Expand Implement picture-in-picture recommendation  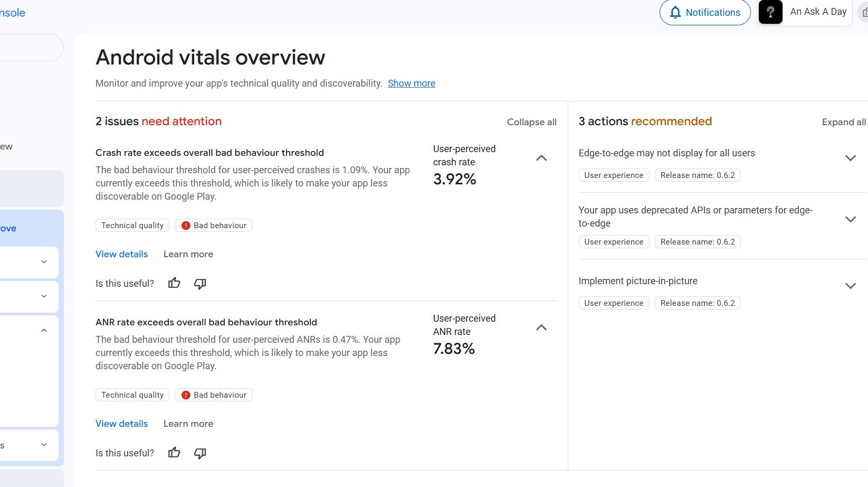850,286
